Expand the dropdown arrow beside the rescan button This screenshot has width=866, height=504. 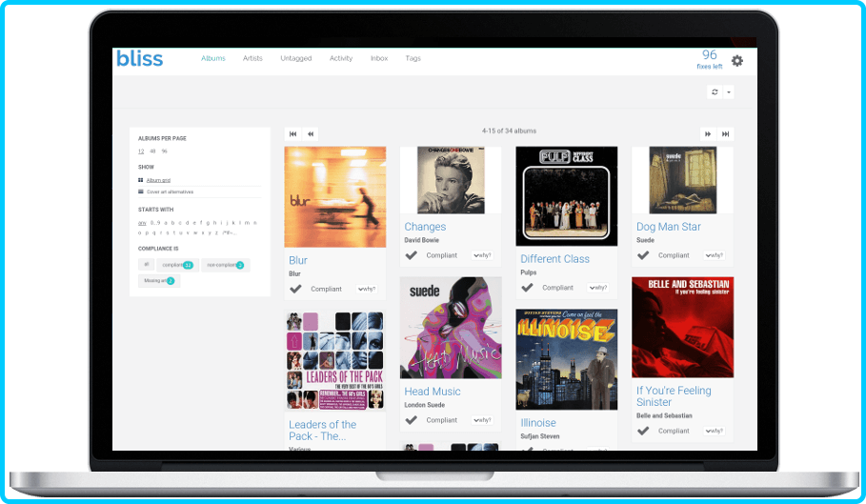click(x=729, y=92)
